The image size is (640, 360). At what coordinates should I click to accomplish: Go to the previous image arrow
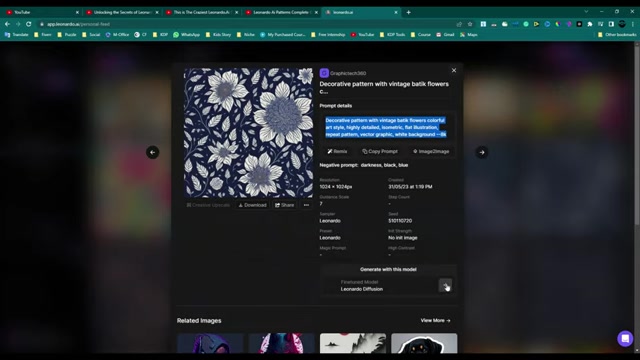[153, 152]
